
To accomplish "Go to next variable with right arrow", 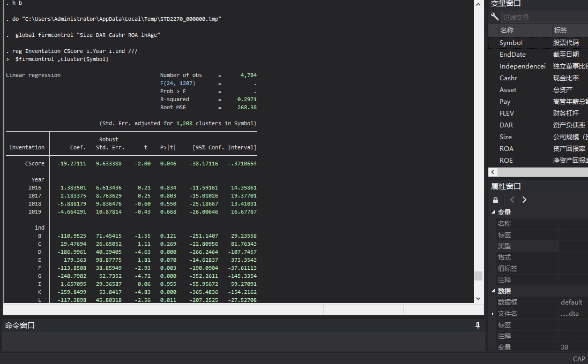I will [524, 200].
